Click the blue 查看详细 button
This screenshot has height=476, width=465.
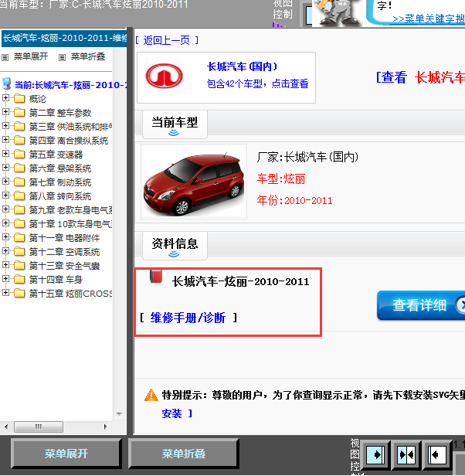coord(421,305)
